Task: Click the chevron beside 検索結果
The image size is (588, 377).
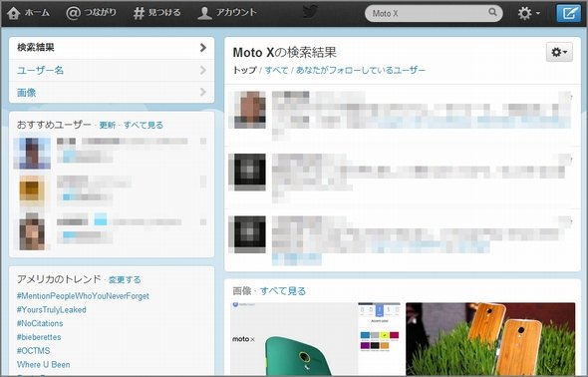Action: pyautogui.click(x=203, y=47)
